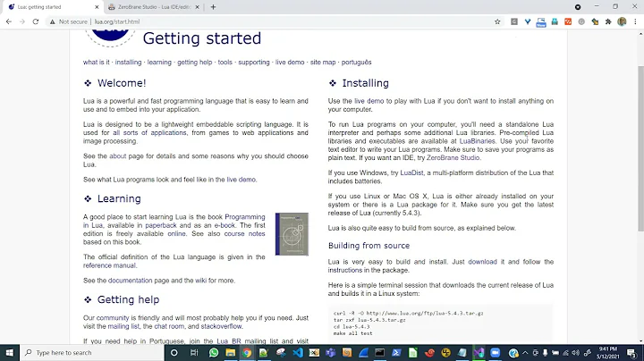Viewport: 644px width, 361px height.
Task: Click the 'download' link under Building from source
Action: tap(483, 262)
